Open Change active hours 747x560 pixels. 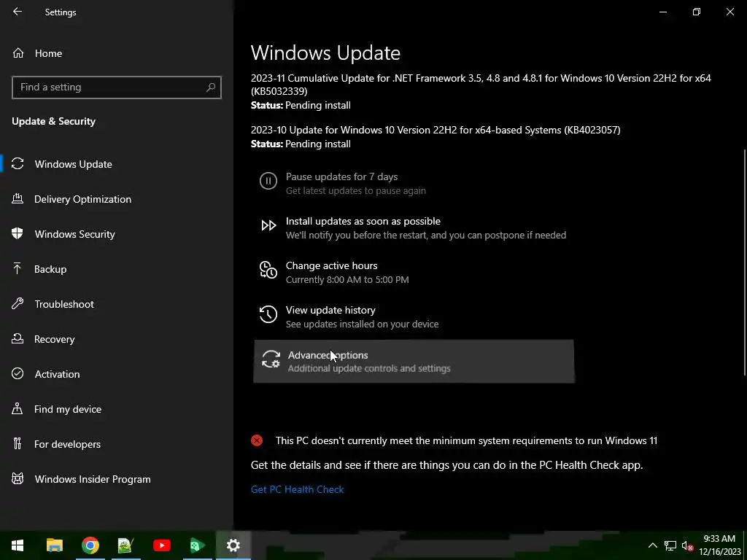[413, 272]
